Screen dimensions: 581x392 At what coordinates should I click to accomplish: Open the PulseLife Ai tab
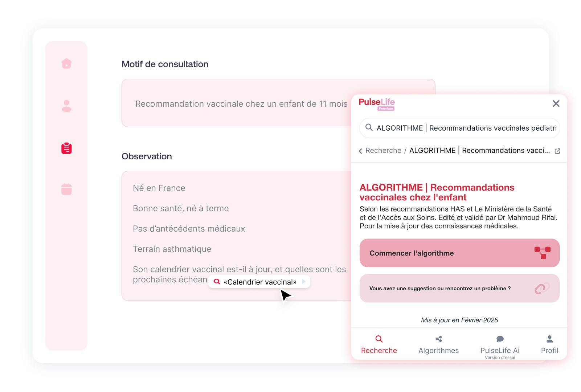coord(500,347)
